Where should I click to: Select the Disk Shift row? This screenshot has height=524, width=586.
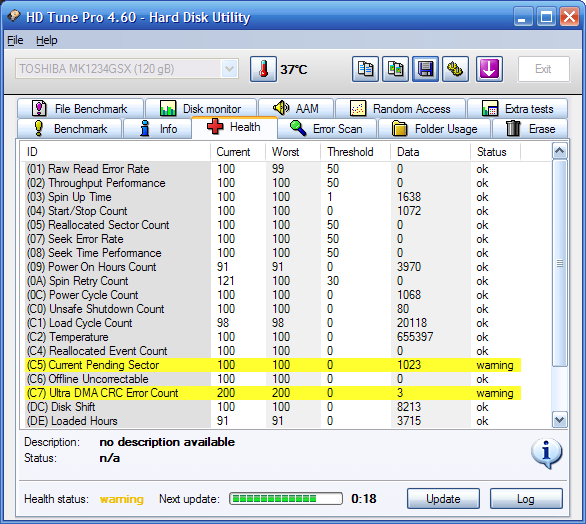click(x=273, y=407)
